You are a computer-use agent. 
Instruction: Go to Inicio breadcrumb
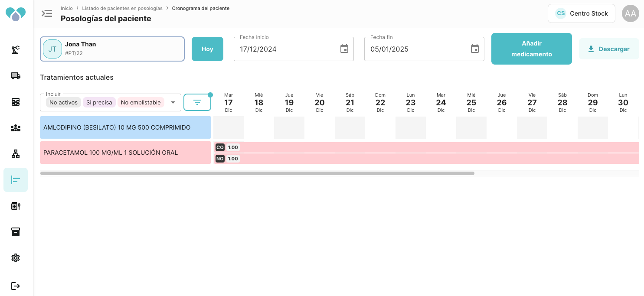(x=67, y=8)
